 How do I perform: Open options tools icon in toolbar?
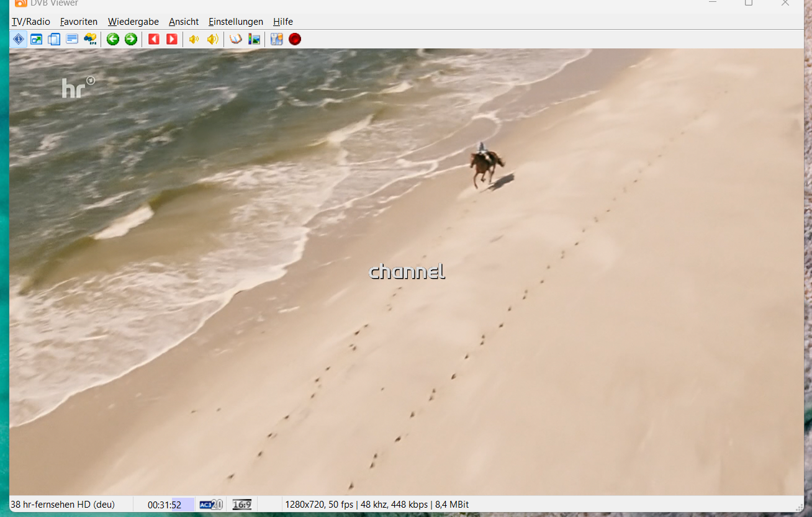point(277,39)
